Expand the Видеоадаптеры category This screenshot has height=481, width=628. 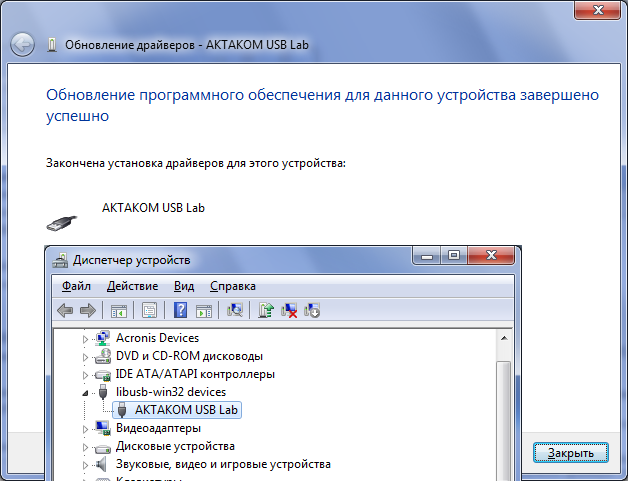tap(86, 428)
